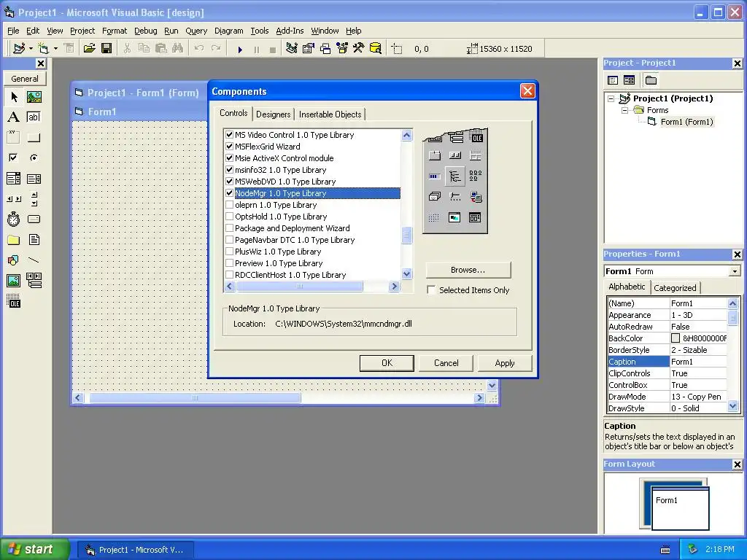747x560 pixels.
Task: Select the TextBox tool (abl icon)
Action: [34, 117]
